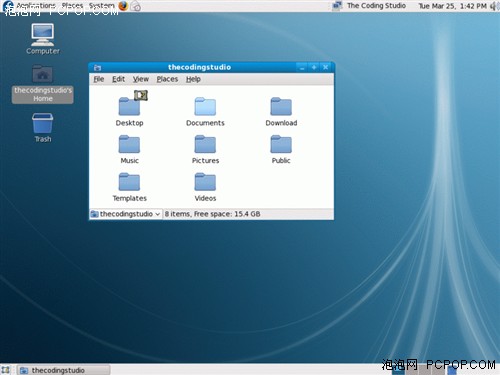The height and width of the screenshot is (375, 500).
Task: Open the Places menu in top panel
Action: [72, 6]
